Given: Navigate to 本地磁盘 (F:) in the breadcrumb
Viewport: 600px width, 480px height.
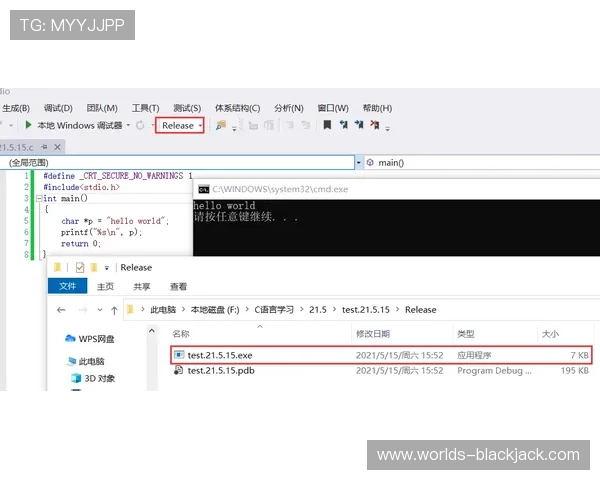Looking at the screenshot, I should 215,310.
